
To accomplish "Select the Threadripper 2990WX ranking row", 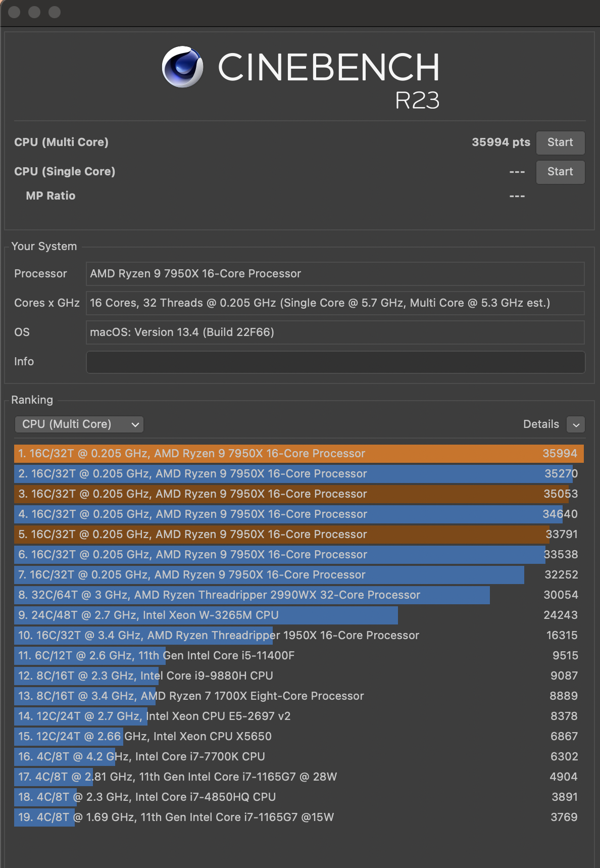I will (299, 595).
